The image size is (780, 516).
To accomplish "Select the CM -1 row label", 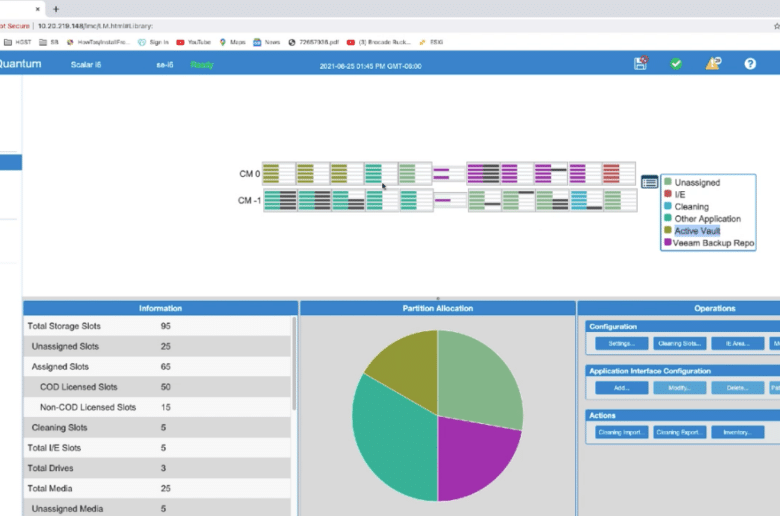I will [x=249, y=200].
